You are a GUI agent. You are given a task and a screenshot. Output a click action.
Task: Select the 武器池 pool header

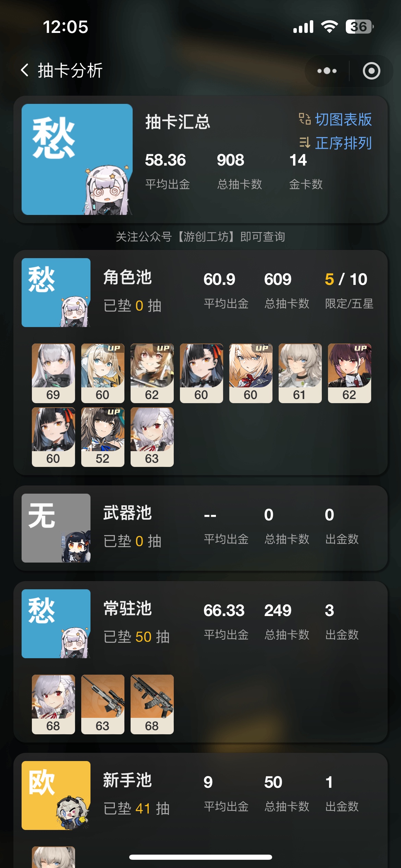pyautogui.click(x=127, y=513)
